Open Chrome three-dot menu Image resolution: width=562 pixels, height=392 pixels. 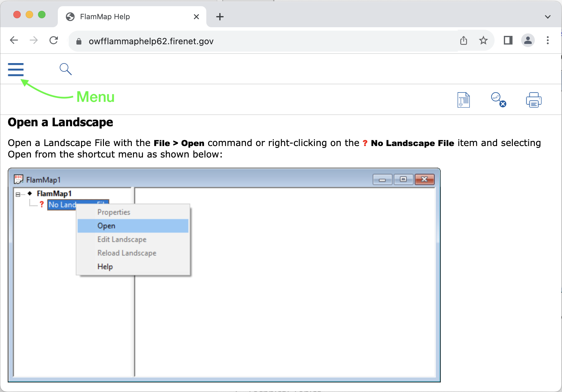(547, 40)
